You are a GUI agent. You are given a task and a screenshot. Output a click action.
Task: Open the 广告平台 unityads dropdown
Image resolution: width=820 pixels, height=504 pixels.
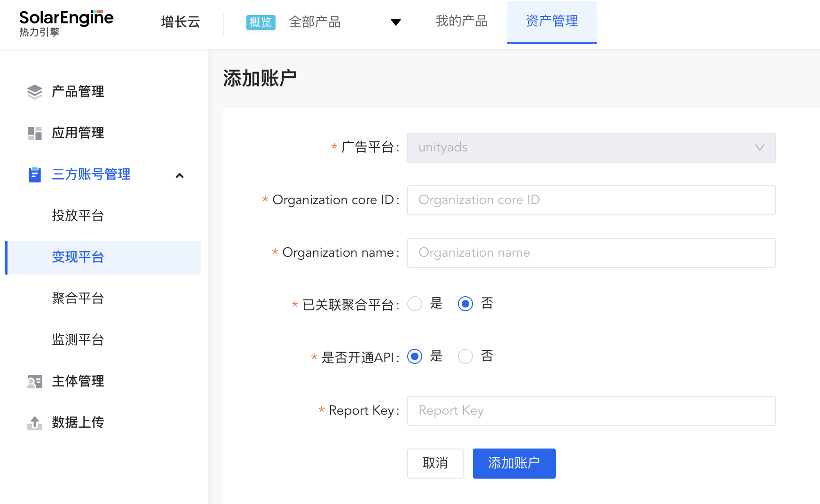point(591,148)
